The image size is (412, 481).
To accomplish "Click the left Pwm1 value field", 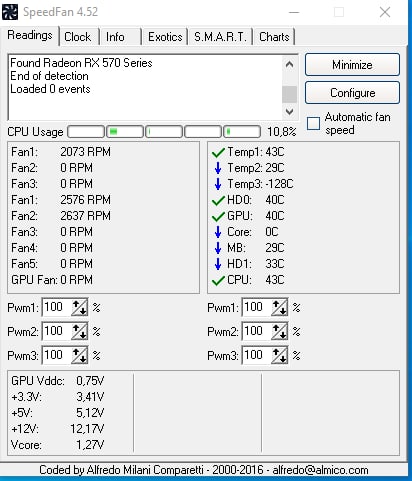I will 57,307.
